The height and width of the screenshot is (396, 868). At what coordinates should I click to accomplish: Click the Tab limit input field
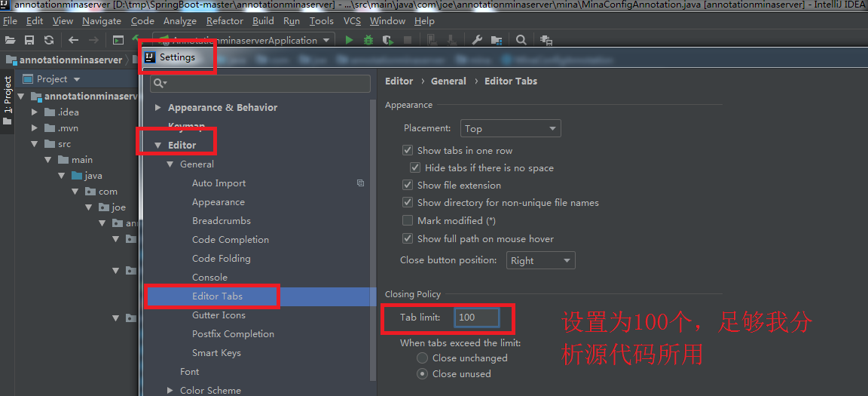[477, 318]
